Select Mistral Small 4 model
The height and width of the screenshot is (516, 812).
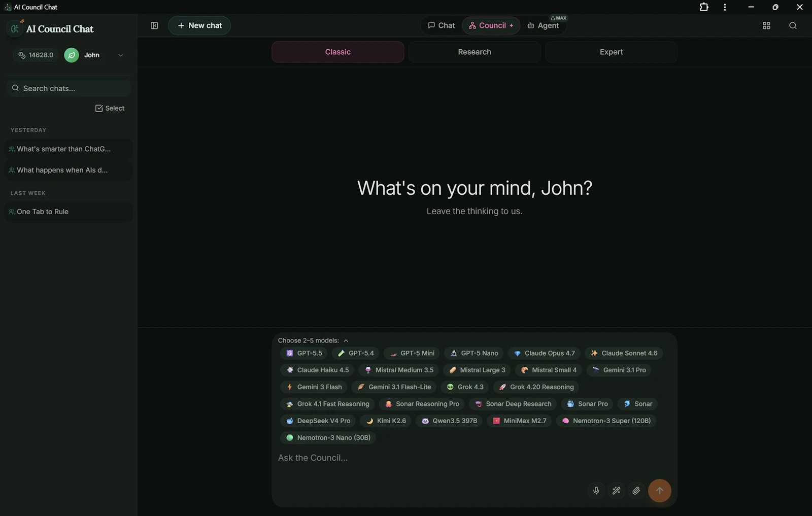tap(548, 370)
